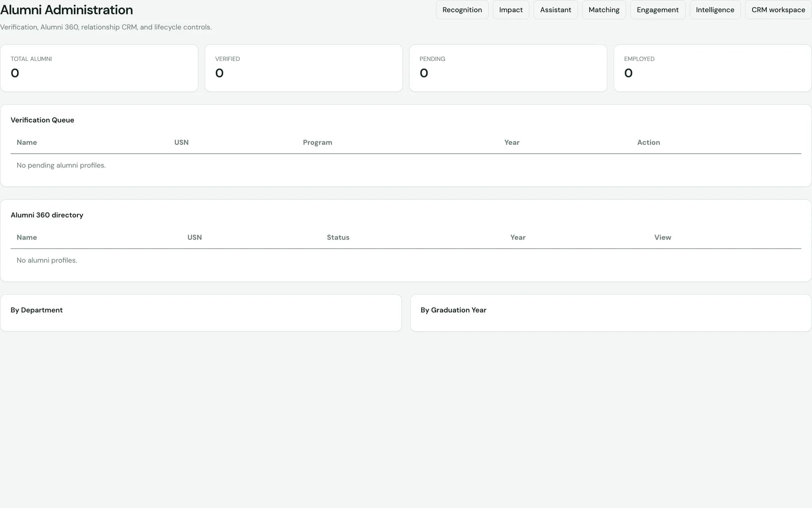Click the Program column header

click(318, 143)
